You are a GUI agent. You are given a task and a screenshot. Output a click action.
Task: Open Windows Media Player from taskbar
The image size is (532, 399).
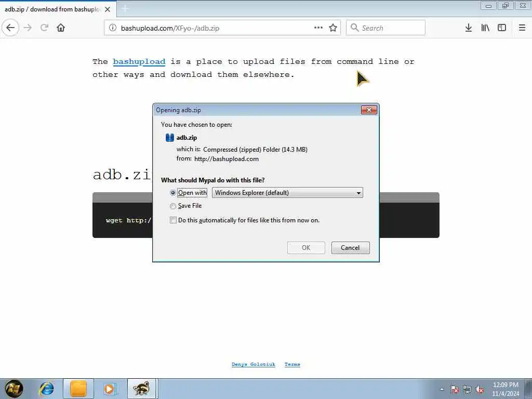110,389
